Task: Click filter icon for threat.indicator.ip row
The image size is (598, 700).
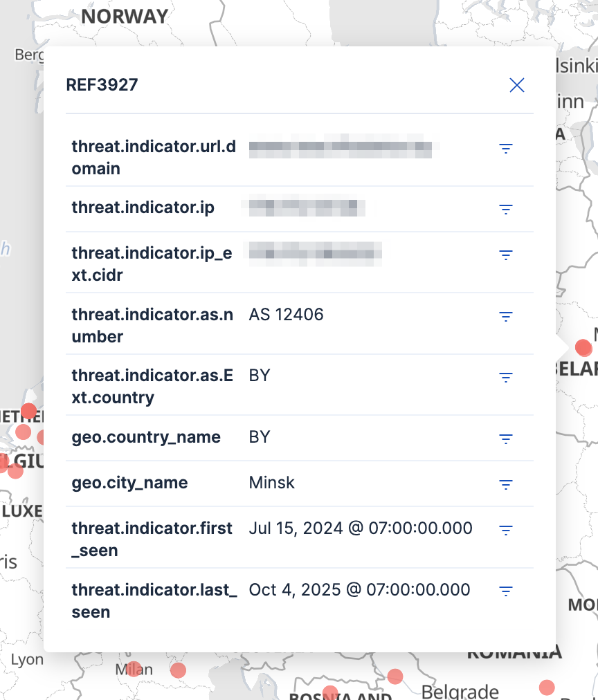Action: point(506,208)
